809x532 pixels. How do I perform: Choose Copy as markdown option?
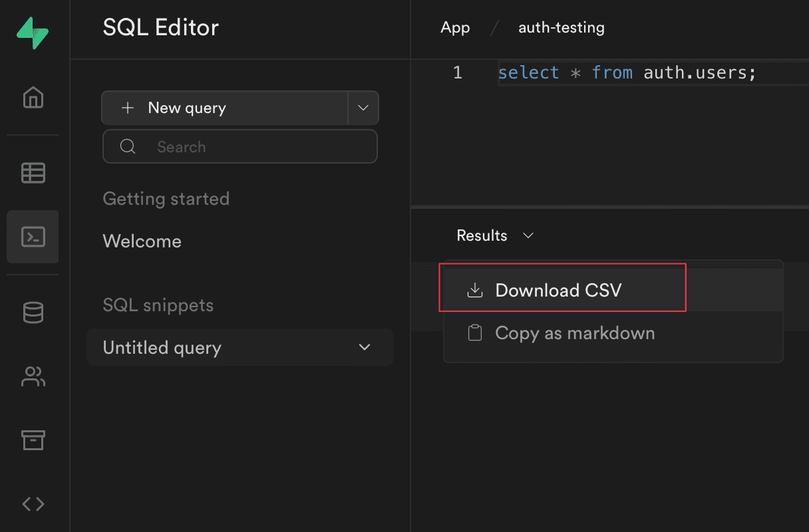coord(574,333)
